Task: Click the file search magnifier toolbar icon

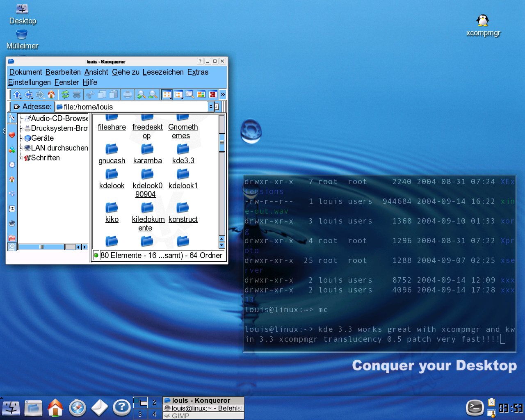Action: (x=189, y=95)
